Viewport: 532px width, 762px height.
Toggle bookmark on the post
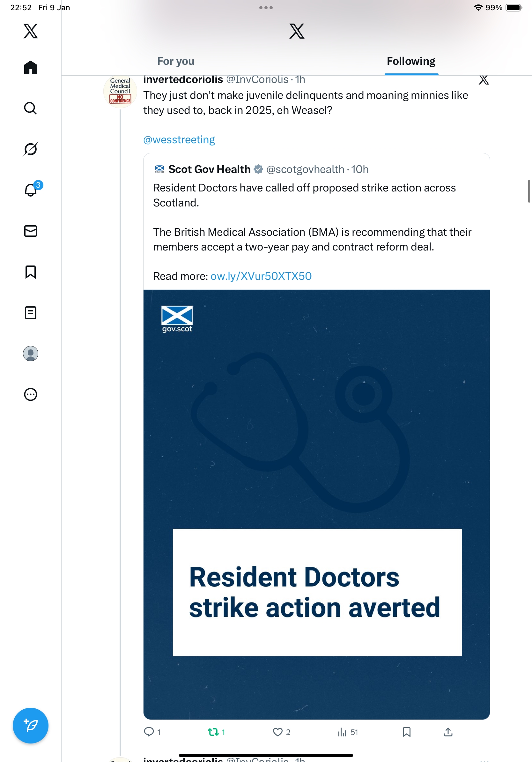click(x=406, y=732)
